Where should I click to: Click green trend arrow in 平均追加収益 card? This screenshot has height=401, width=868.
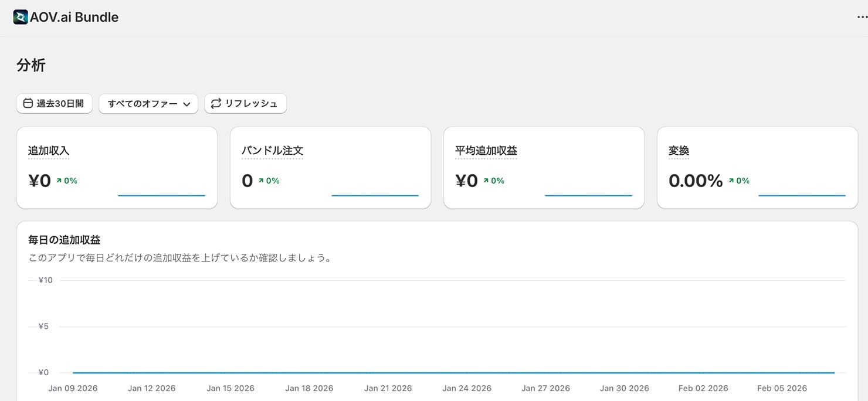486,181
